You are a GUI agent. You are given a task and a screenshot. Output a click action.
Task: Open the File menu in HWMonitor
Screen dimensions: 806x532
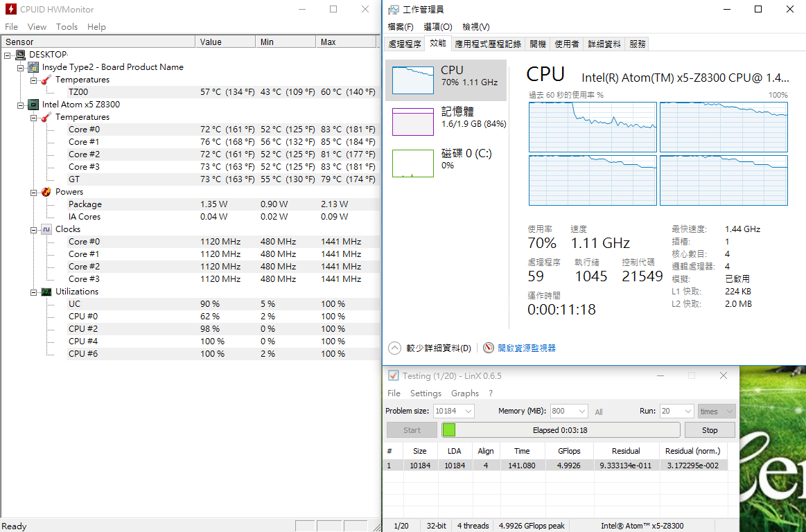(x=11, y=27)
